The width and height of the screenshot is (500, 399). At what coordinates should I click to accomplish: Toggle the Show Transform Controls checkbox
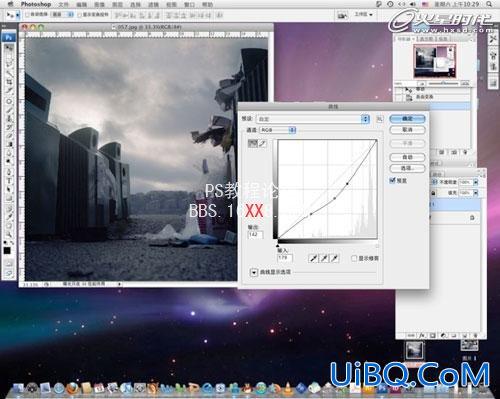pos(79,15)
